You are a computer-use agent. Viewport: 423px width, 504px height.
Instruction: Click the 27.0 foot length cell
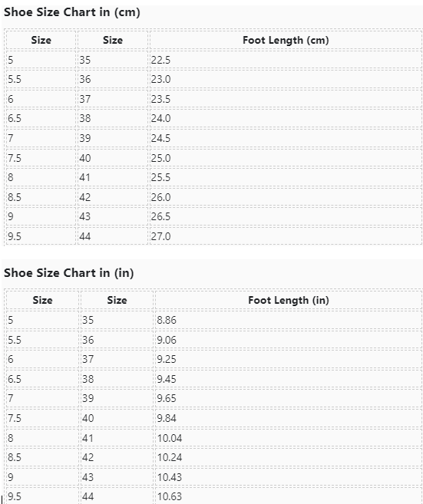tap(286, 236)
